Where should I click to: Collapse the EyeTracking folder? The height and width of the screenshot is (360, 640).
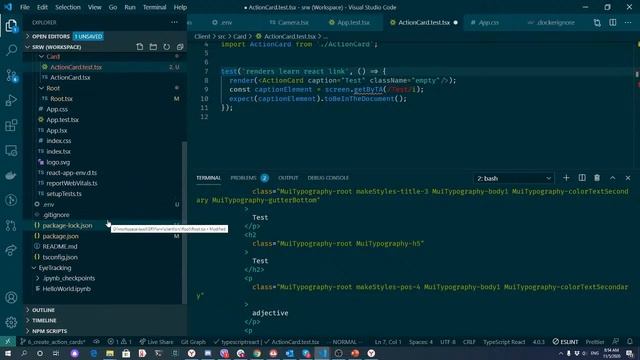pyautogui.click(x=55, y=268)
